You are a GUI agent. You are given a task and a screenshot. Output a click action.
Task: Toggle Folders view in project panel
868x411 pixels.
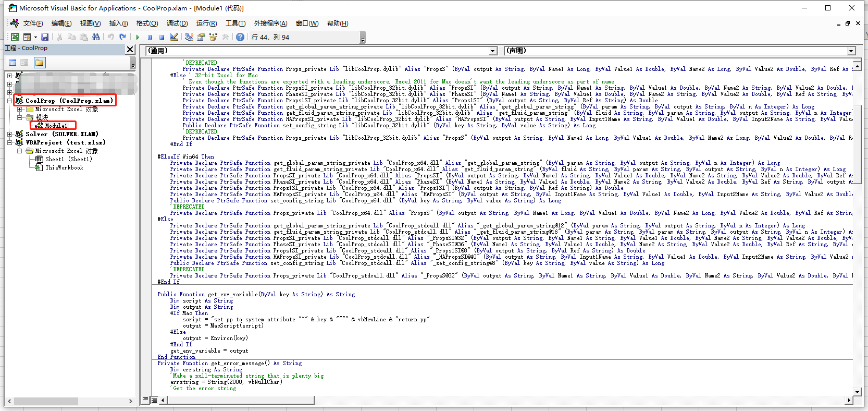pos(40,63)
